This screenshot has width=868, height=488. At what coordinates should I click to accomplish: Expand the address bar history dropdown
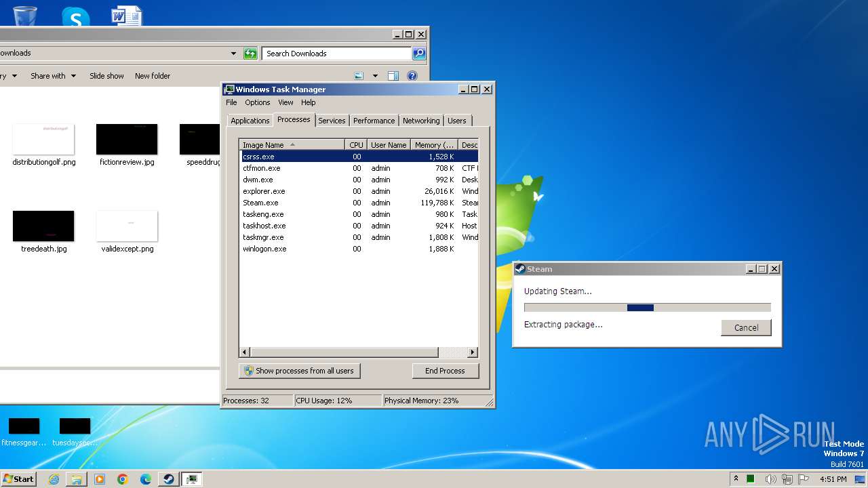[x=233, y=54]
